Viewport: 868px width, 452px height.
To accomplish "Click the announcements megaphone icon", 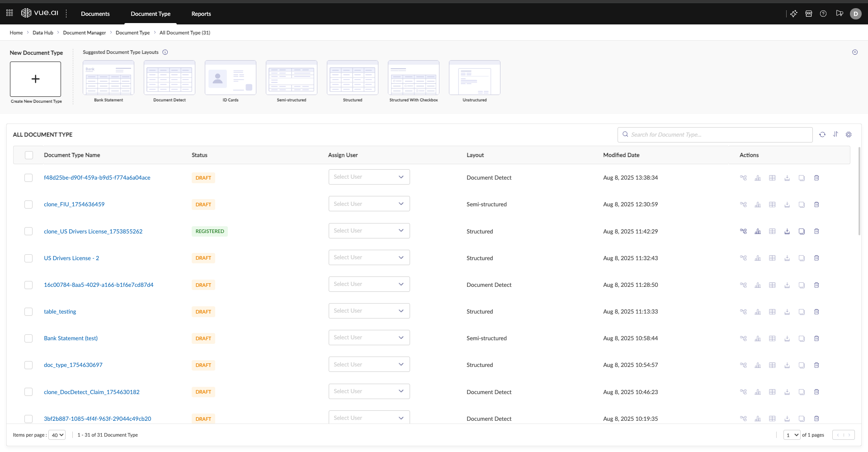I will tap(839, 14).
